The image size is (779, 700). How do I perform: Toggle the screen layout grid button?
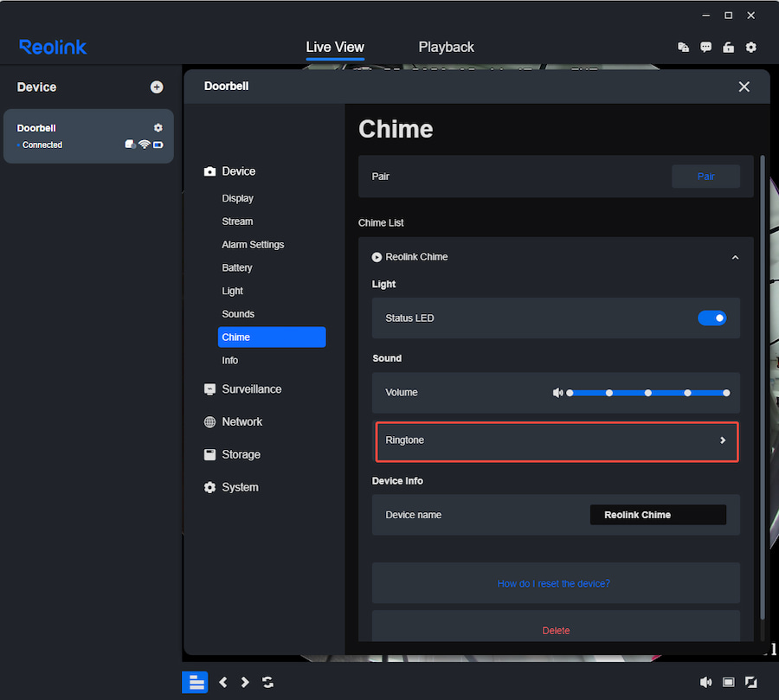(x=195, y=682)
